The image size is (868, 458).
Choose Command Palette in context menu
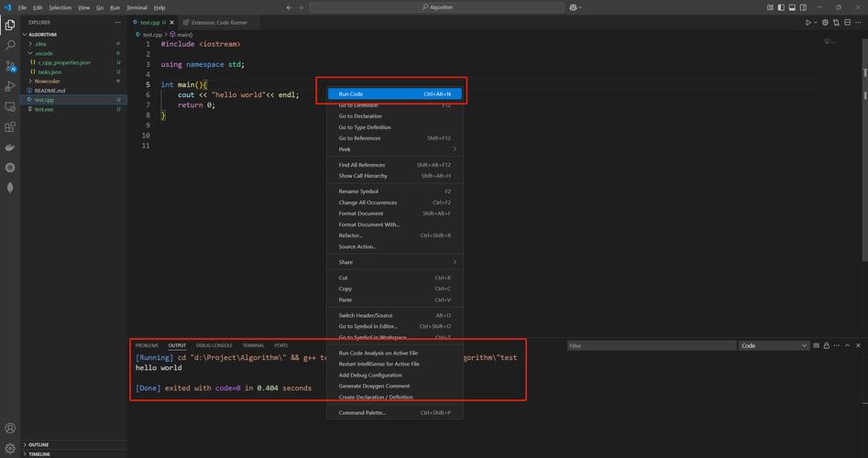[395, 412]
